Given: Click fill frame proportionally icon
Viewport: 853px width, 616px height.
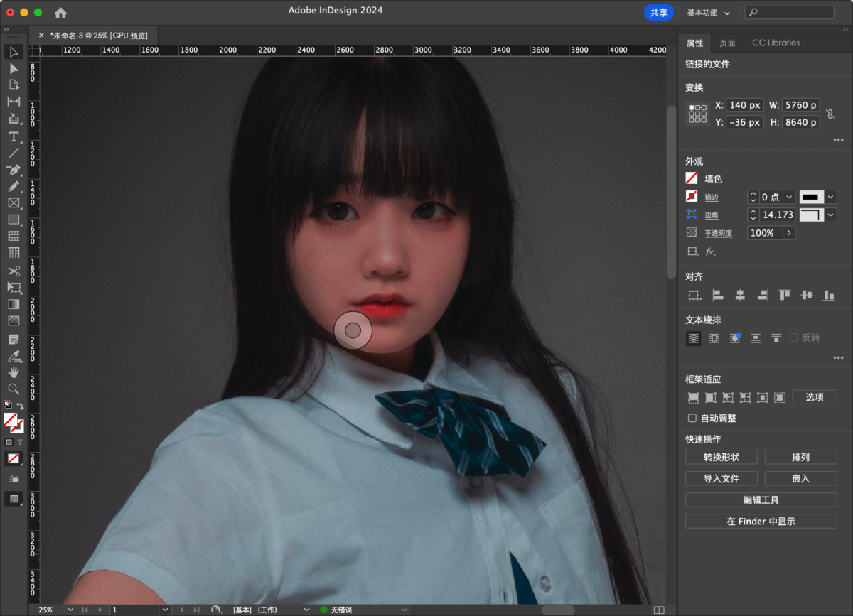Looking at the screenshot, I should (x=693, y=397).
